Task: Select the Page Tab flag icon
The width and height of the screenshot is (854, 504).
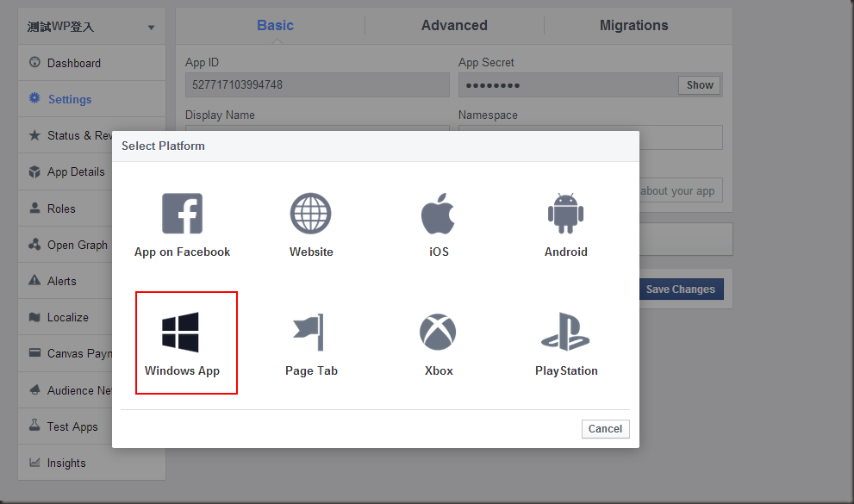Action: (309, 332)
